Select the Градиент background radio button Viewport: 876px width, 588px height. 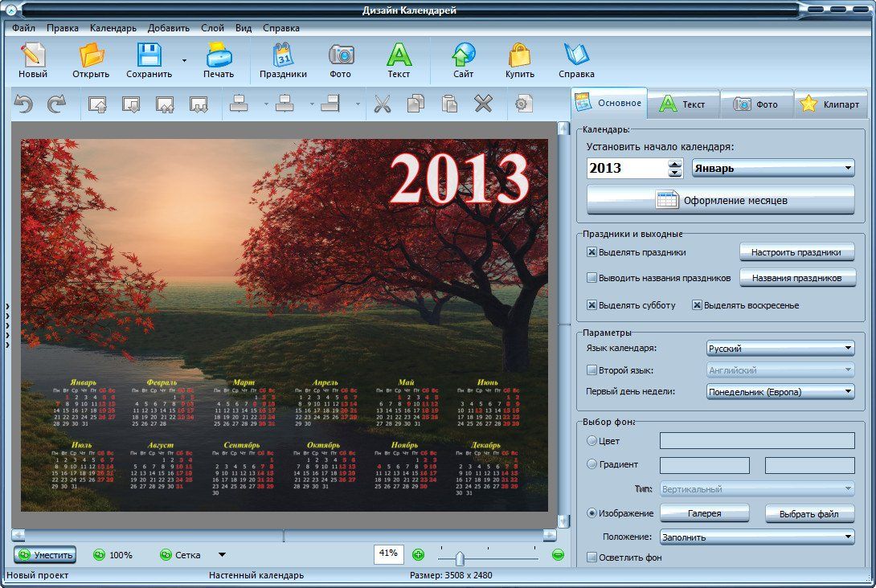[592, 464]
